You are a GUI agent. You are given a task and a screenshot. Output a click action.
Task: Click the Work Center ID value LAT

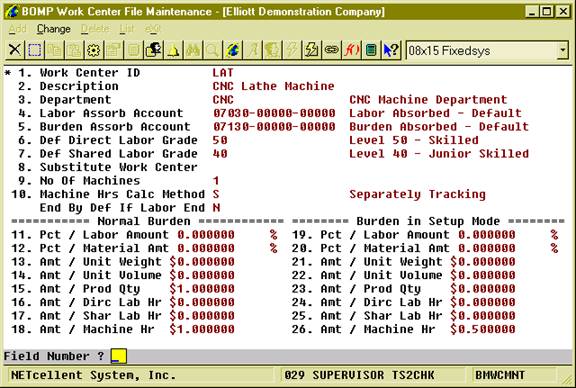click(223, 73)
